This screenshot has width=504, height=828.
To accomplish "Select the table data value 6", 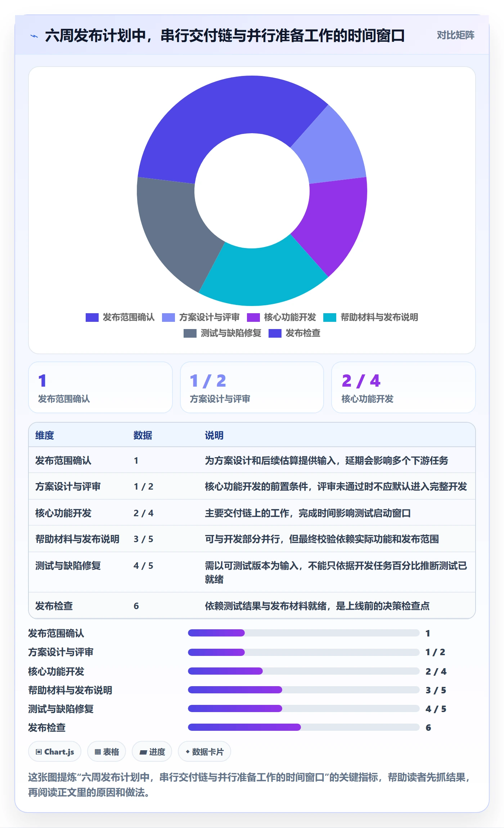I will pos(136,606).
